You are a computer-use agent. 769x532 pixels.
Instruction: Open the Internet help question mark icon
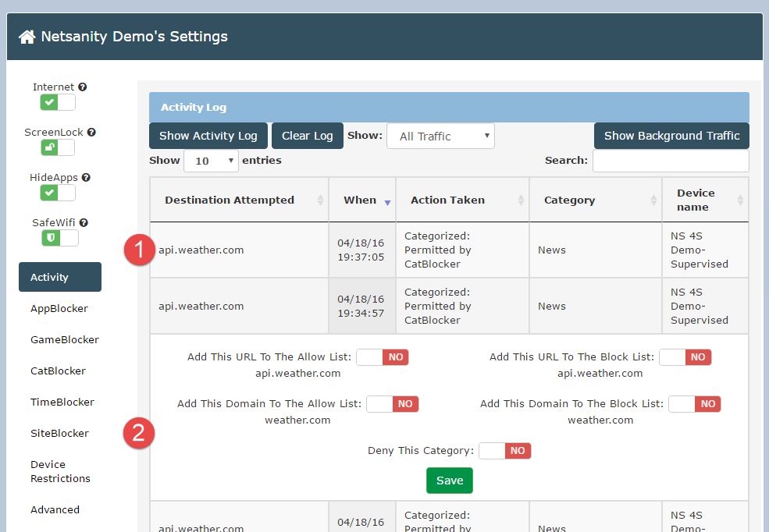click(83, 87)
